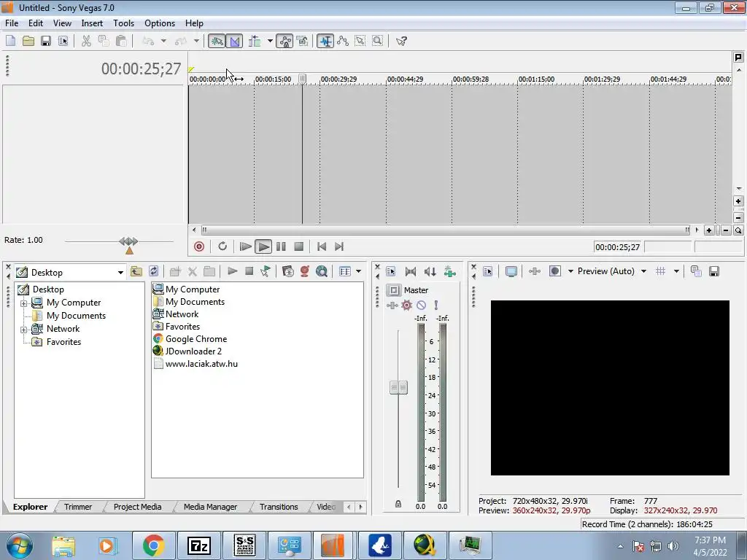
Task: Open the Options menu
Action: [x=160, y=23]
